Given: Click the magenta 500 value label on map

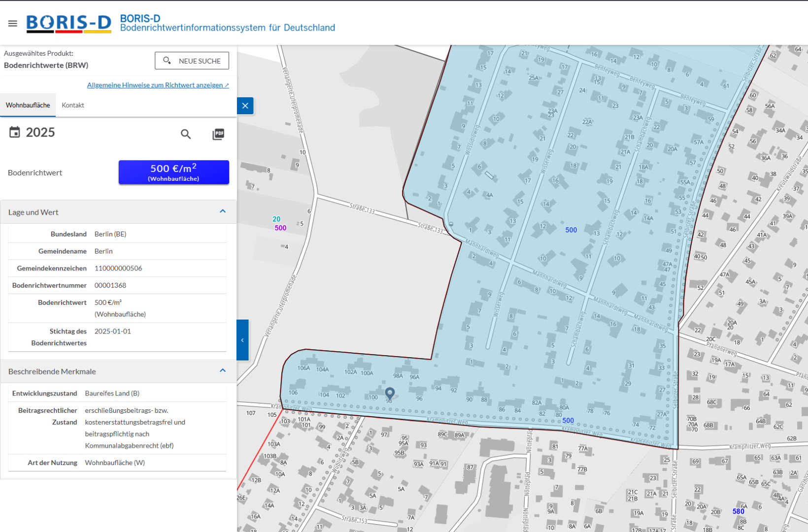Looking at the screenshot, I should click(280, 228).
